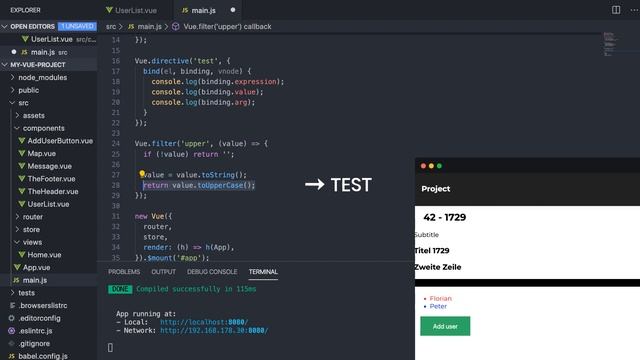This screenshot has height=360, width=640.
Task: Open the localhost:8080 link in terminal
Action: 204,322
